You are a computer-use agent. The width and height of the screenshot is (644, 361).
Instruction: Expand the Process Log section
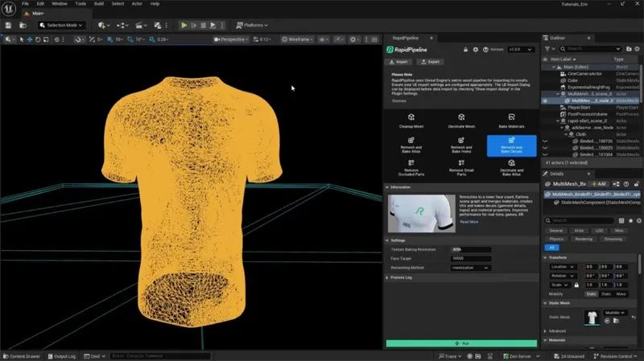[x=402, y=277]
